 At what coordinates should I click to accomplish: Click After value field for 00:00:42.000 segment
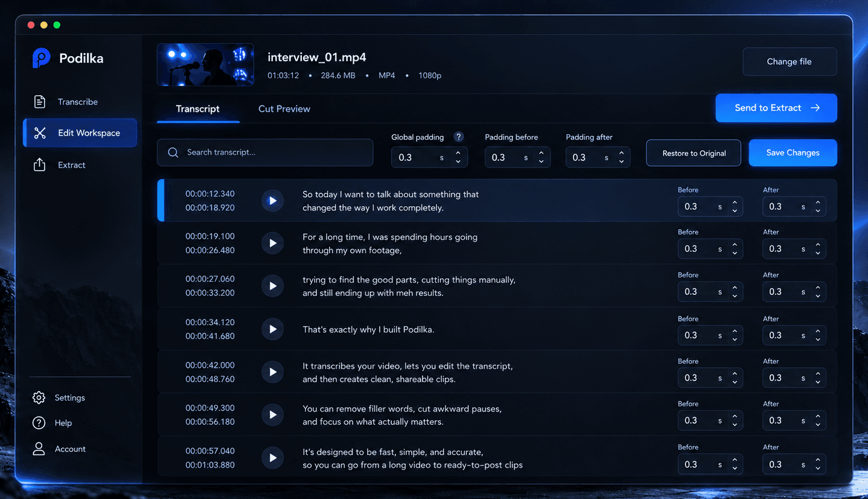(794, 378)
